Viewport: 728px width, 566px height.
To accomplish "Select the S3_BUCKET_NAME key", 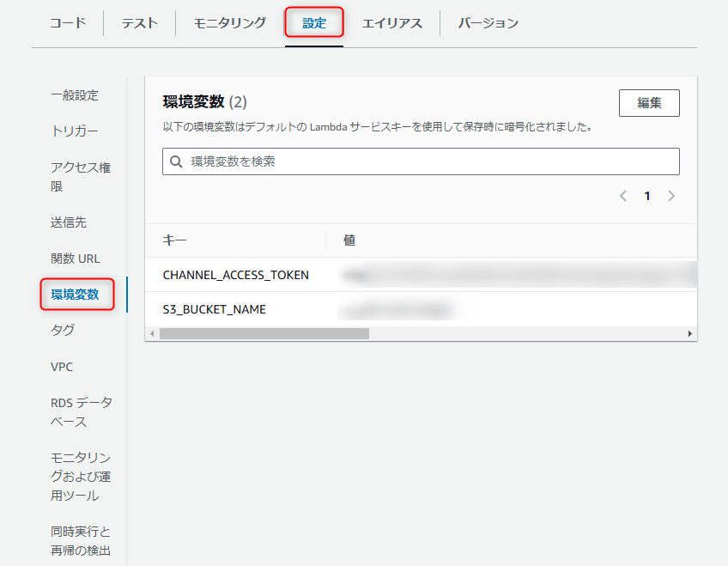I will [214, 310].
